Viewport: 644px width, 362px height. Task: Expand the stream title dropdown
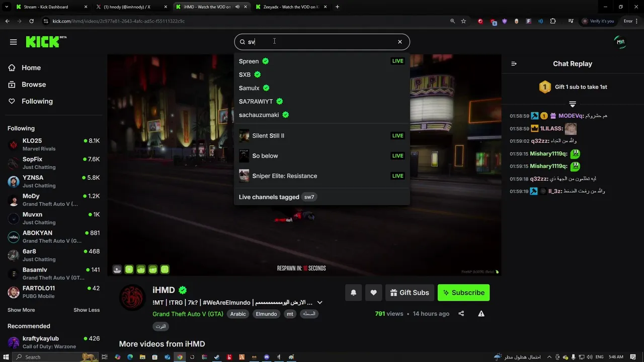point(319,303)
